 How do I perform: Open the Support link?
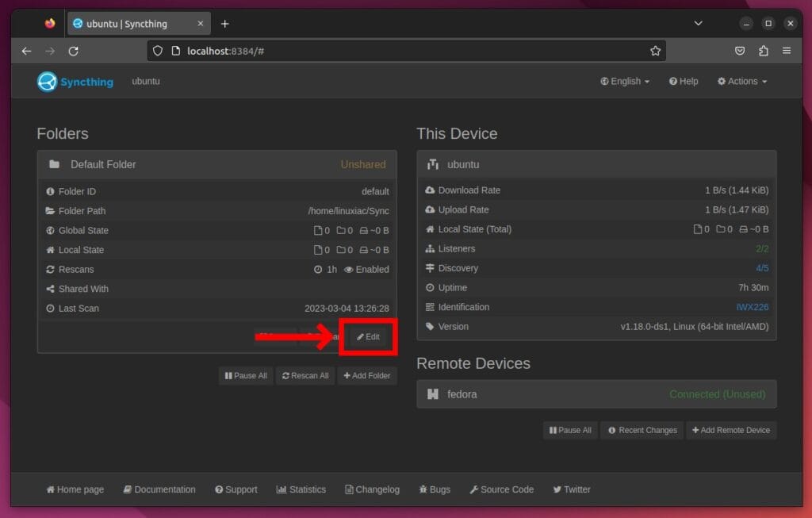click(x=236, y=489)
